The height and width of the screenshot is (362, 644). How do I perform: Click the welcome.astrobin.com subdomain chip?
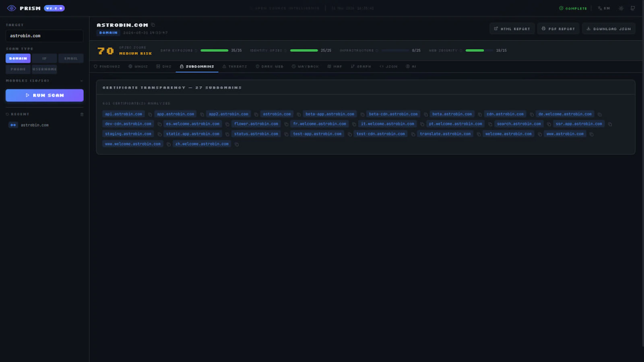click(508, 134)
